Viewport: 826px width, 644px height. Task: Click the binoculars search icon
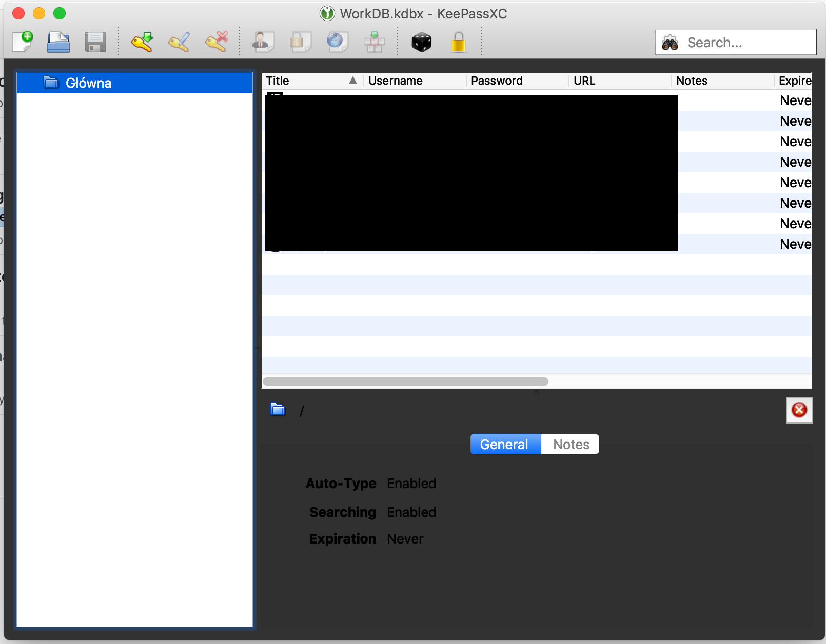click(x=670, y=43)
